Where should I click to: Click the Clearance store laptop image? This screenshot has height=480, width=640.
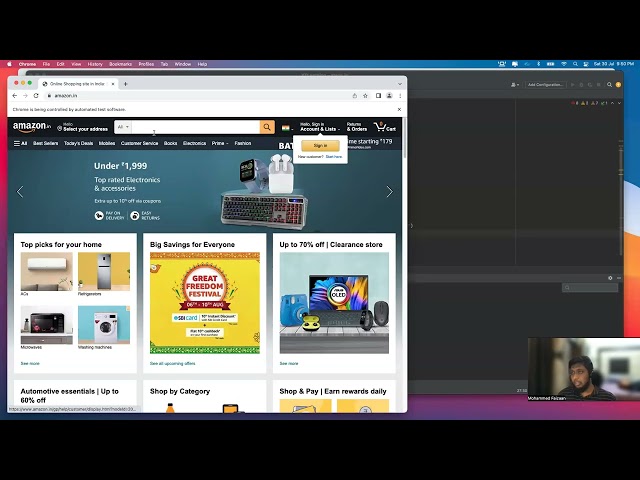point(334,303)
